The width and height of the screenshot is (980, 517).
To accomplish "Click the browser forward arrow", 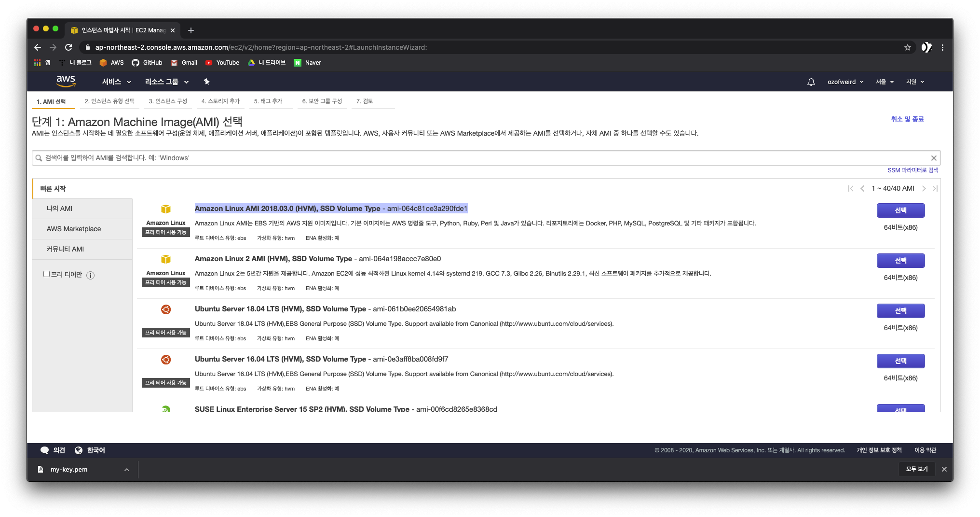I will point(53,47).
